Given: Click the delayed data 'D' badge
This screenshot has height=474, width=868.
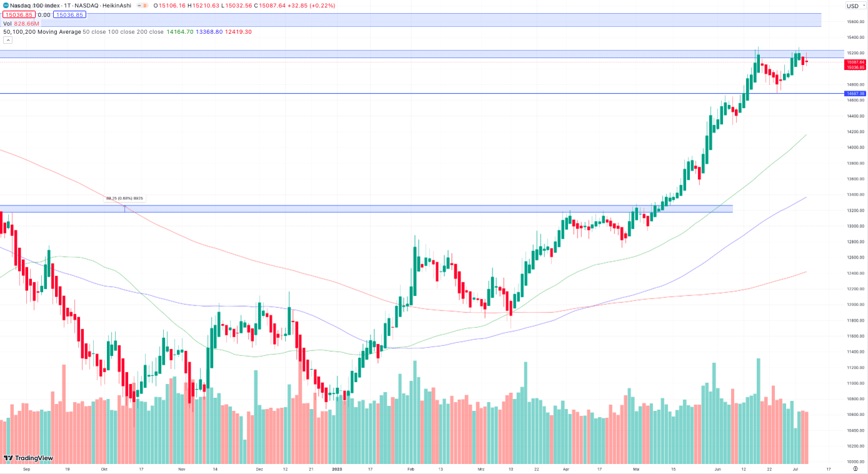Looking at the screenshot, I should tap(145, 6).
